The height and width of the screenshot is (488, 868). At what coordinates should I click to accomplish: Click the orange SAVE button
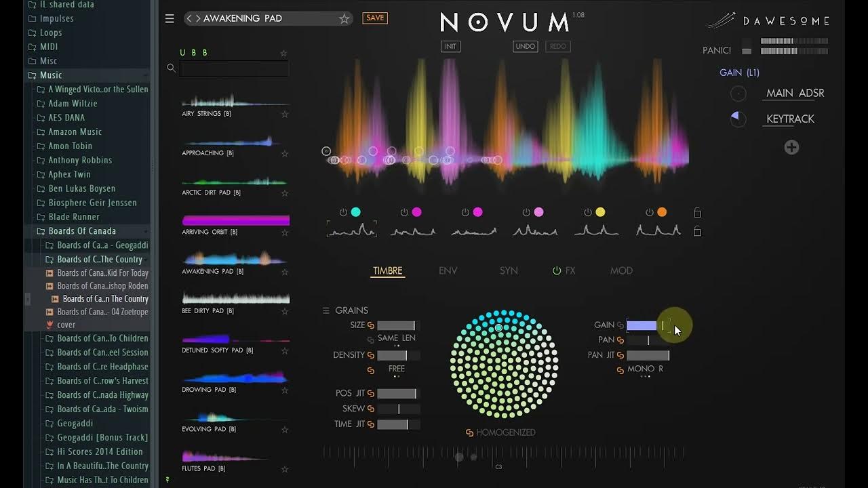pyautogui.click(x=375, y=18)
